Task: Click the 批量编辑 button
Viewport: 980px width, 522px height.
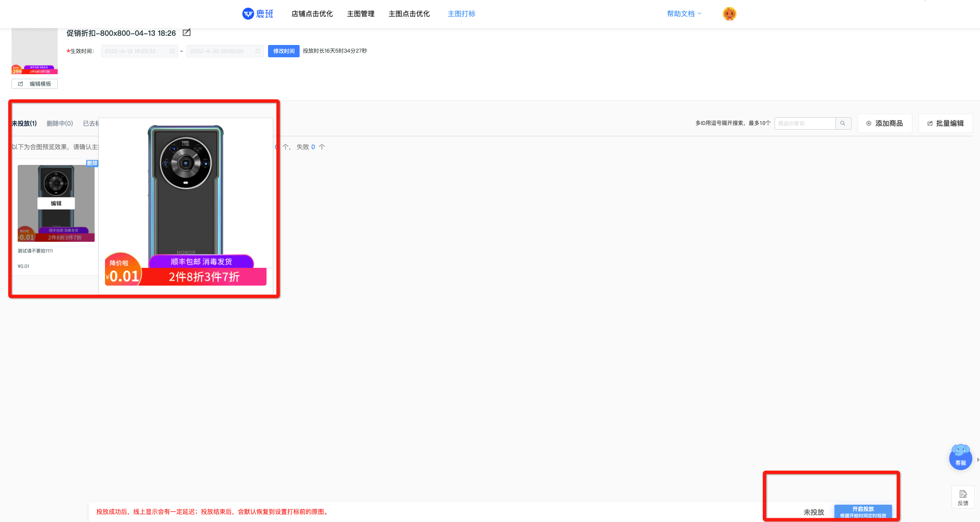Action: coord(945,123)
